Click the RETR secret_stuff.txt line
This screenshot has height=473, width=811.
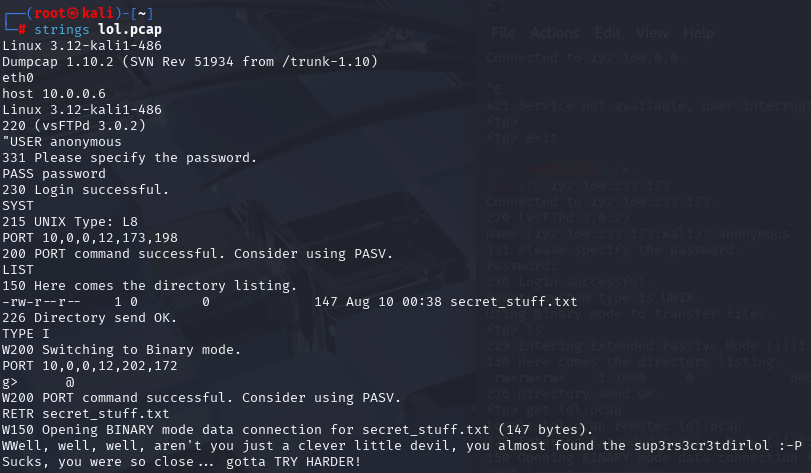click(x=85, y=414)
